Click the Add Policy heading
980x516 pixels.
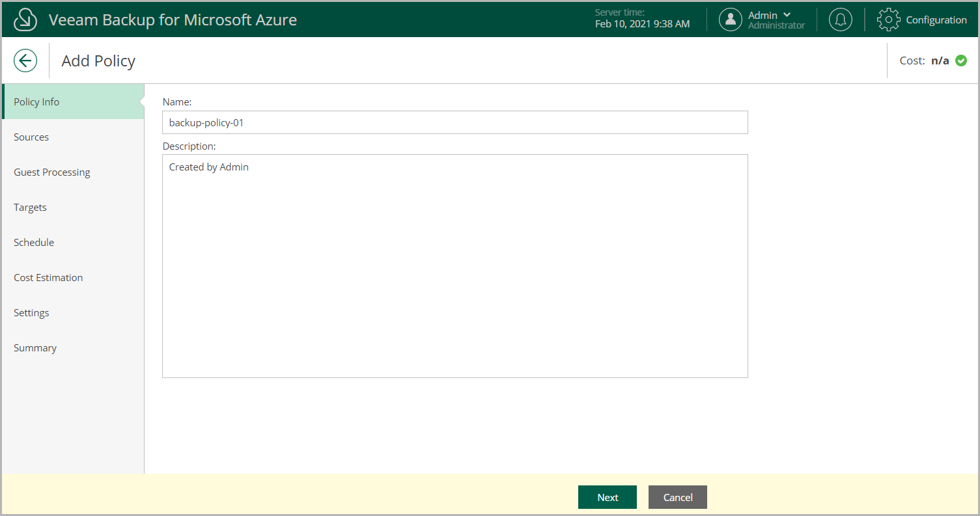[x=98, y=61]
